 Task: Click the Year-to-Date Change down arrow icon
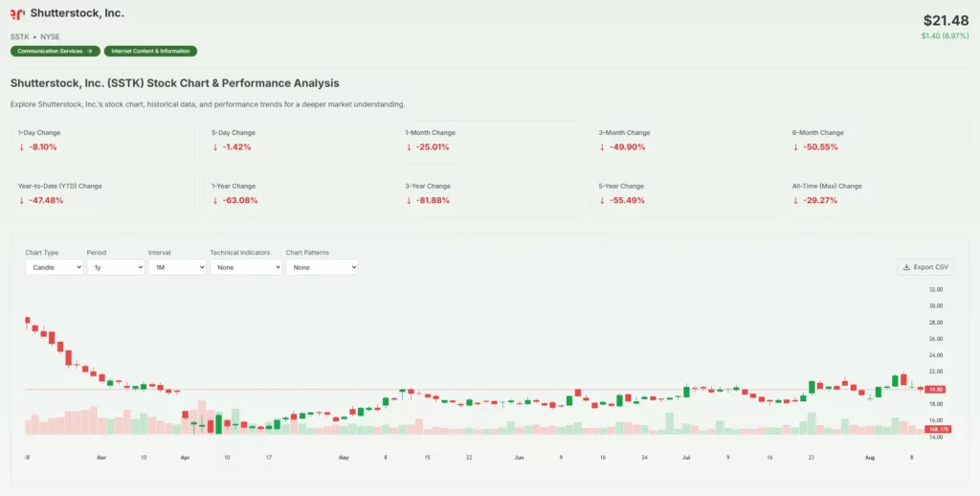(21, 201)
